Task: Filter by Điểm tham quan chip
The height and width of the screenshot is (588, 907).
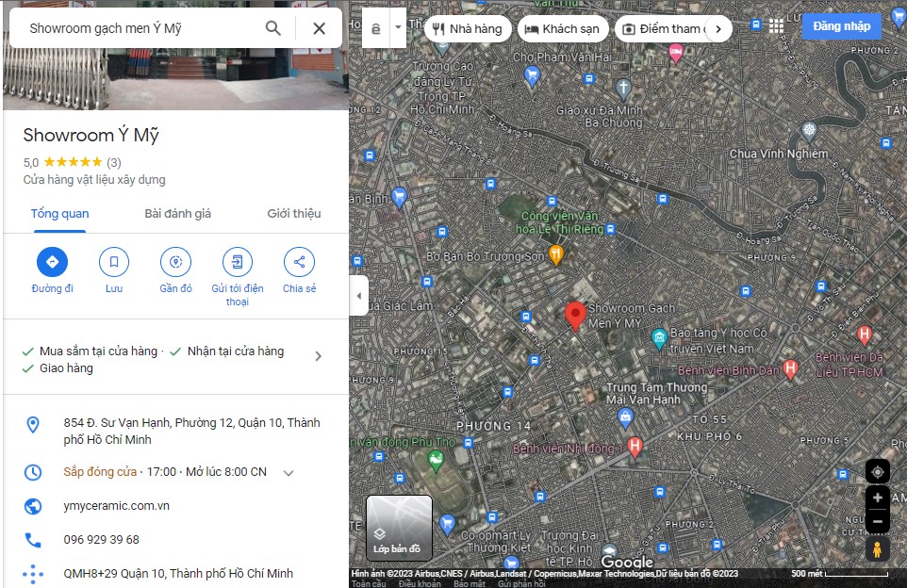Action: click(x=662, y=29)
